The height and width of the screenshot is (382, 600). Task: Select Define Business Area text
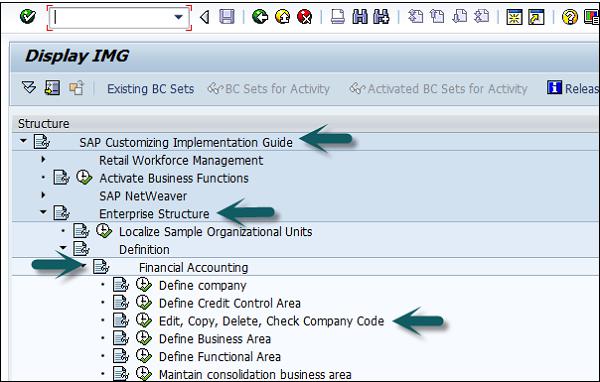tap(215, 339)
